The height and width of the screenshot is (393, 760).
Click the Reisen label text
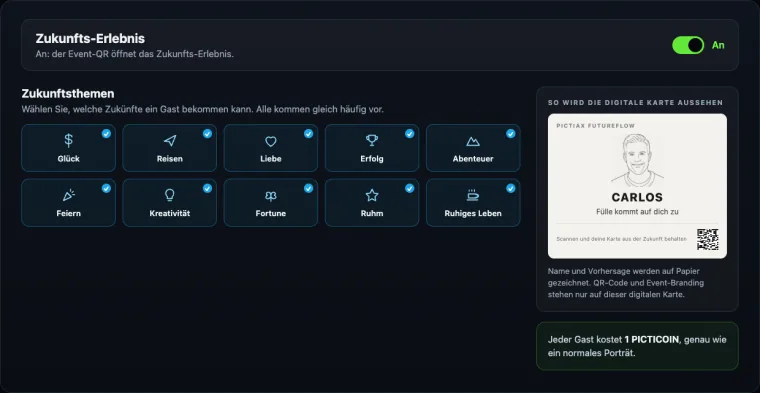[170, 159]
